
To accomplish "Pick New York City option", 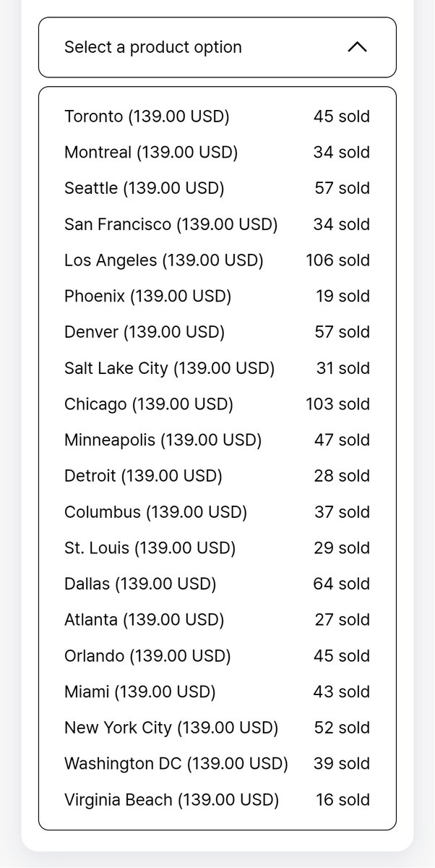I will 217,728.
